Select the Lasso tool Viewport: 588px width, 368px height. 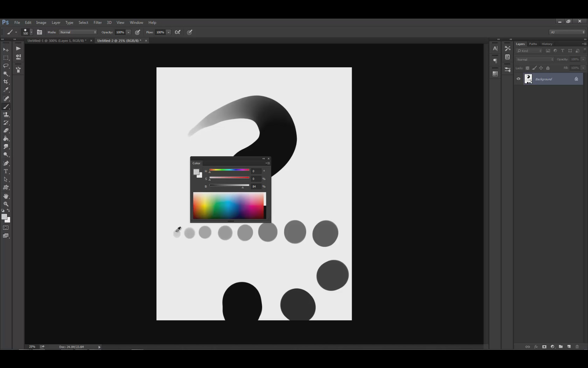6,66
